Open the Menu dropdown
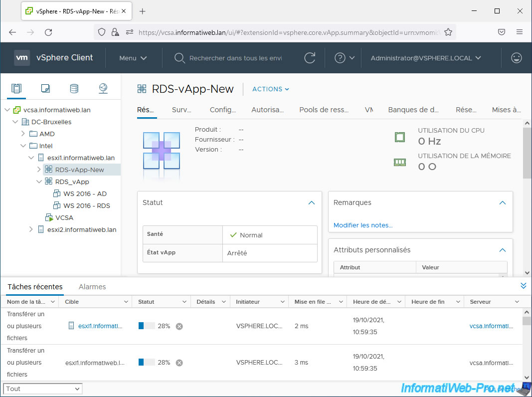The image size is (532, 397). (133, 58)
